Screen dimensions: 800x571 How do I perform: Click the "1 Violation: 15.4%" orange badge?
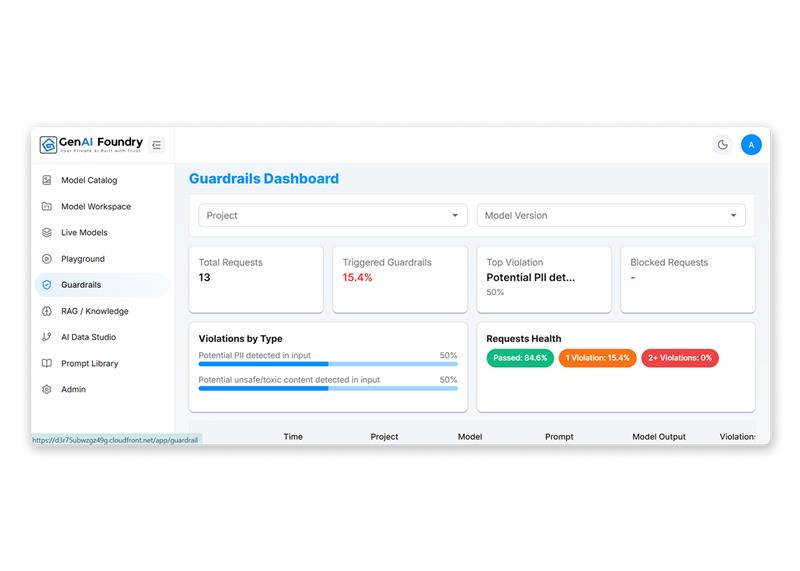coord(597,358)
